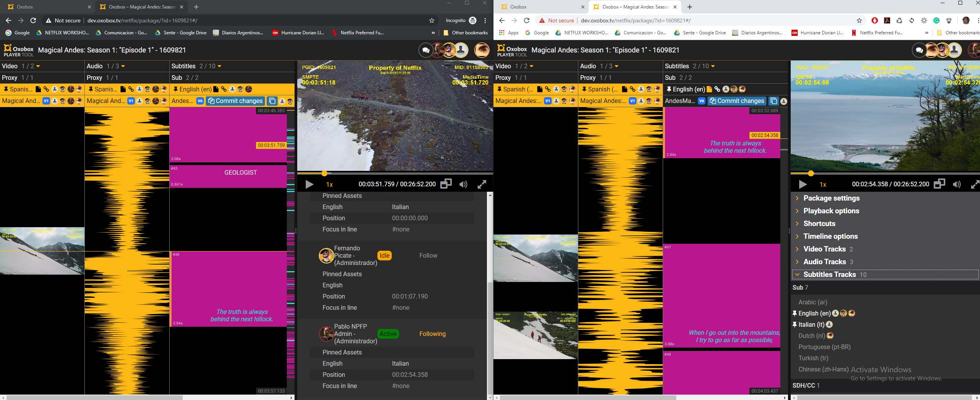This screenshot has width=980, height=400.
Task: Click file icon on right window Spanish video track
Action: (540, 89)
